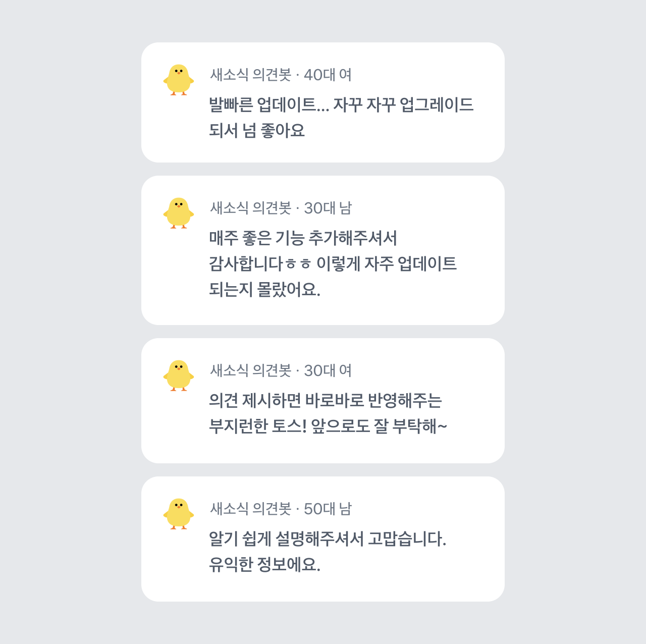Viewport: 646px width, 644px height.
Task: Open the first review card from 40대 여
Action: point(323,102)
